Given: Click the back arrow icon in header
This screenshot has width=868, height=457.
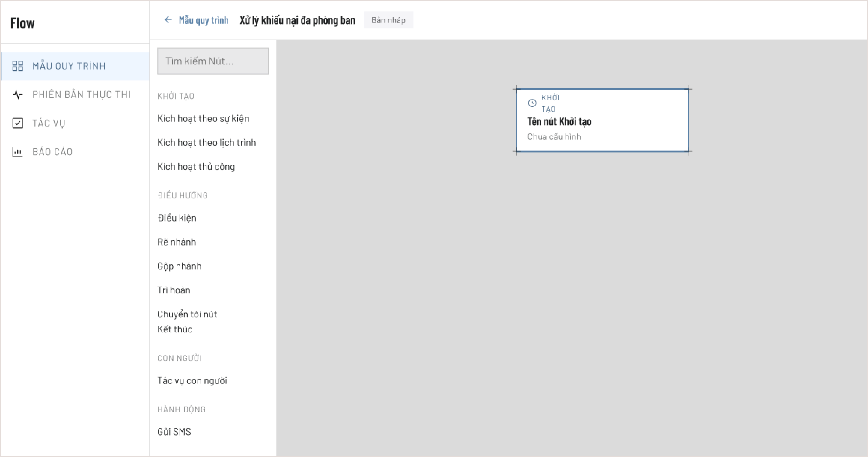Looking at the screenshot, I should pyautogui.click(x=168, y=20).
